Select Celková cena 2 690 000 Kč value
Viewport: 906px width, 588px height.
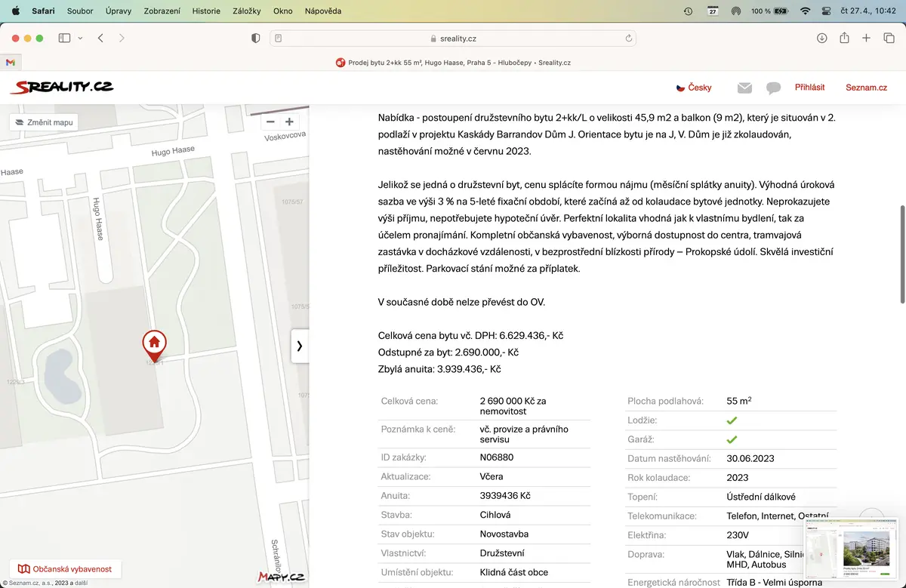(513, 406)
